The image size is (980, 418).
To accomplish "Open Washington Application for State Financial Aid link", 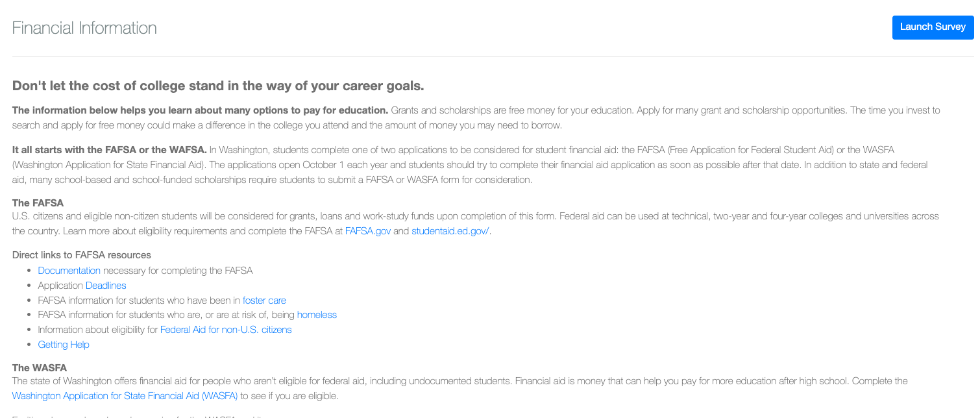I will point(125,395).
